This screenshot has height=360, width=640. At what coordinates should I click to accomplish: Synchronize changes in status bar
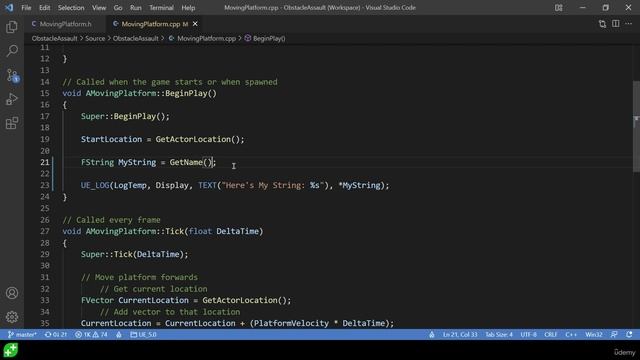(x=56, y=335)
